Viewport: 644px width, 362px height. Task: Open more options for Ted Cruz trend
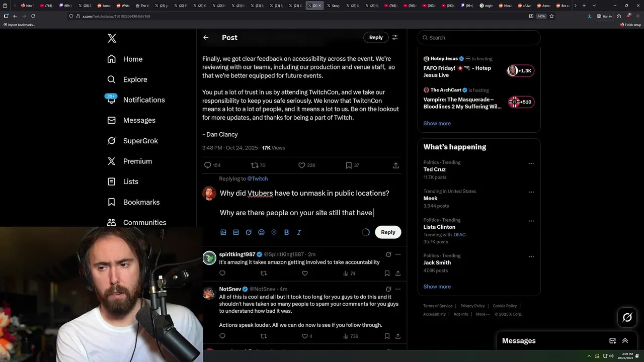tap(531, 163)
